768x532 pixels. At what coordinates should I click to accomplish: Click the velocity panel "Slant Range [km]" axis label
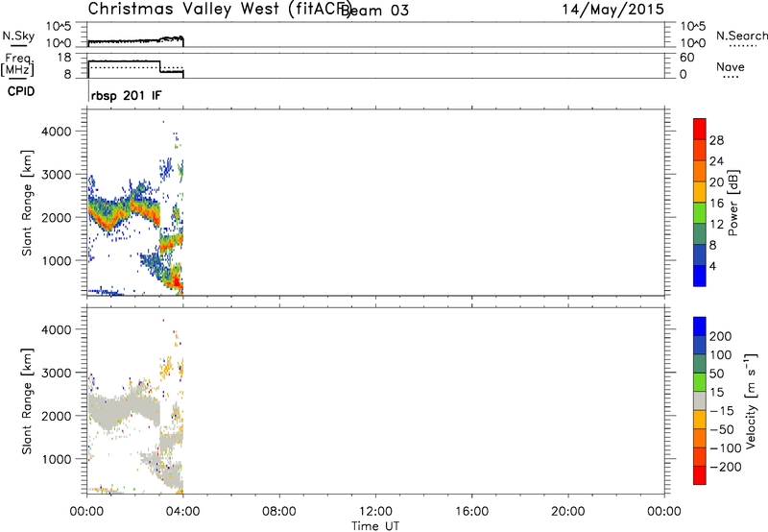point(27,401)
